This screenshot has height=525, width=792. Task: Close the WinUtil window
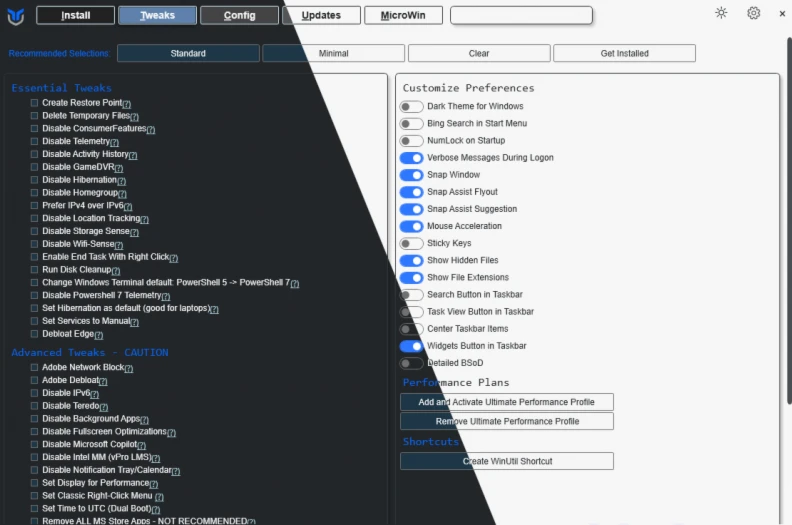click(x=782, y=14)
